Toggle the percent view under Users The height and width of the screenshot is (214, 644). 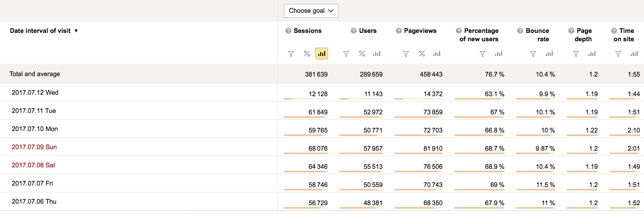coord(362,54)
